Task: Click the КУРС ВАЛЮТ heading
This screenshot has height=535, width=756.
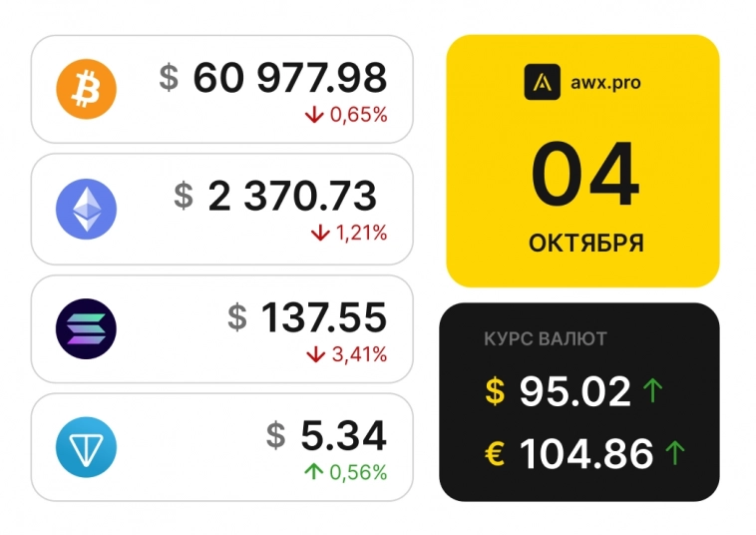Action: (x=546, y=339)
